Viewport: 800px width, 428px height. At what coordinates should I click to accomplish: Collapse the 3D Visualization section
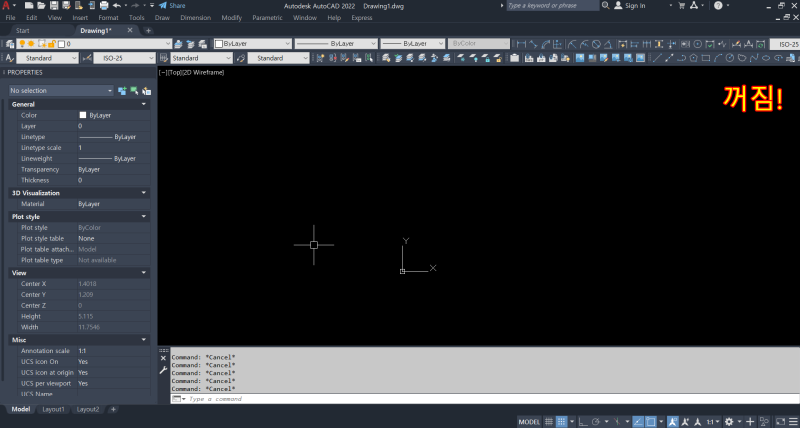(144, 193)
